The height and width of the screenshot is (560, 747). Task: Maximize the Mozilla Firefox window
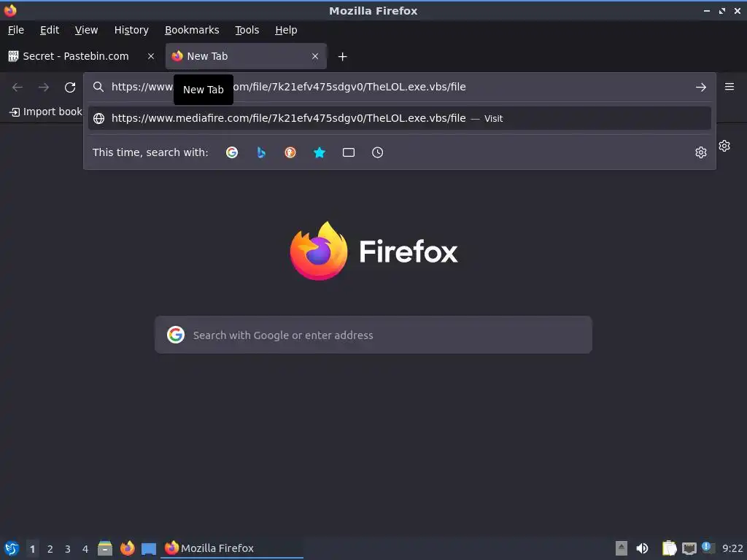[x=722, y=10]
